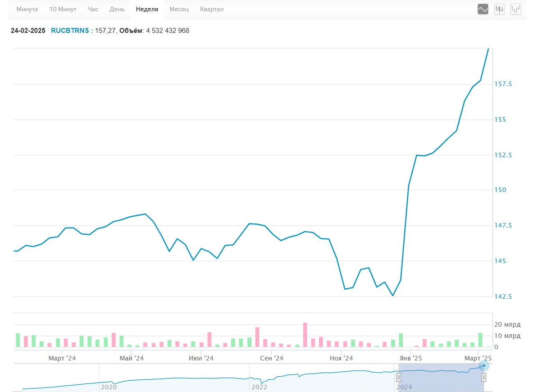Click 2020 in the navigator timeline

point(108,387)
